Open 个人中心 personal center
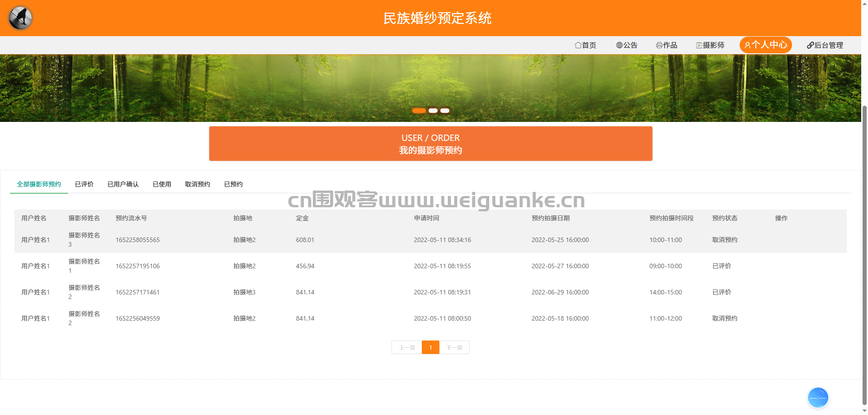 pos(766,45)
